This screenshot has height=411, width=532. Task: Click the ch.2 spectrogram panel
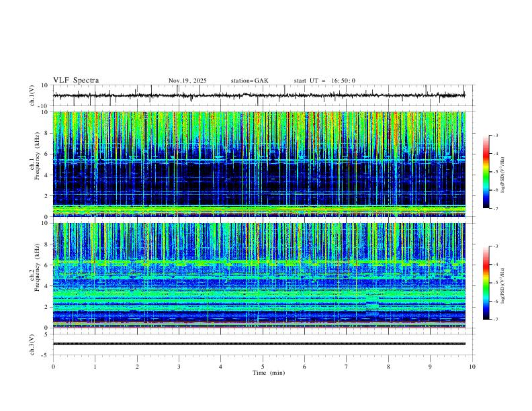tap(259, 275)
